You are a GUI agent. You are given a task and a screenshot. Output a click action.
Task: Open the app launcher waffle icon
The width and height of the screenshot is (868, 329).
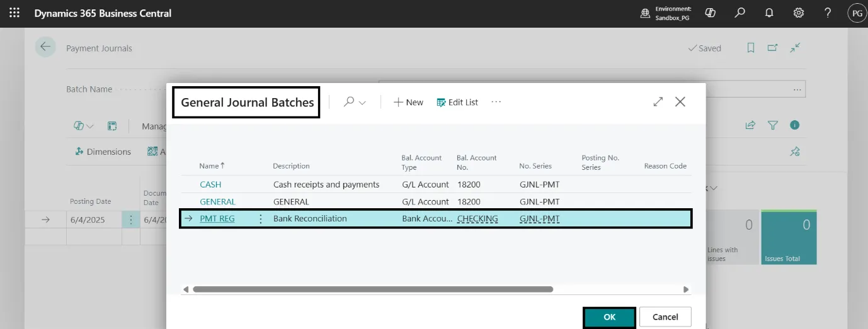(x=14, y=13)
